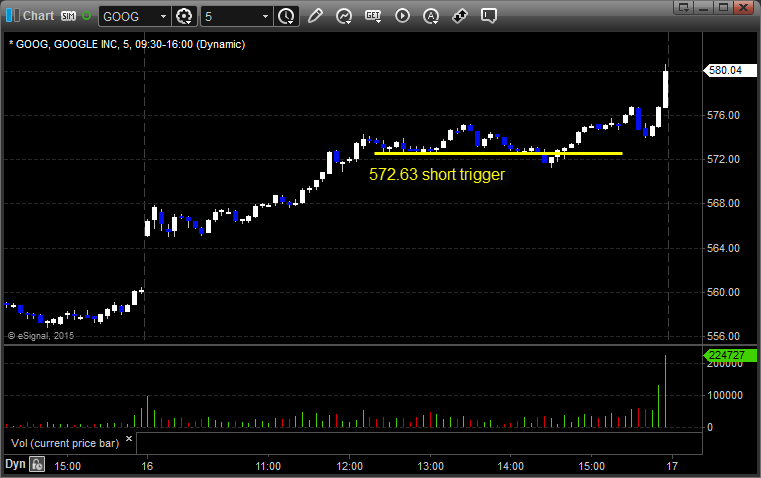Viewport: 761px width, 478px height.
Task: Click the 11:00 time axis label
Action: click(x=268, y=466)
